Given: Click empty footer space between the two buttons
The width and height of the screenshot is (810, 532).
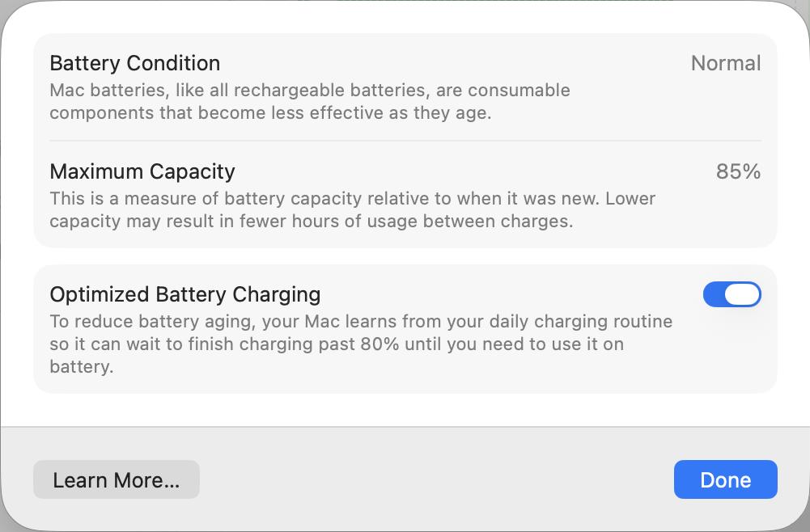Looking at the screenshot, I should click(437, 479).
